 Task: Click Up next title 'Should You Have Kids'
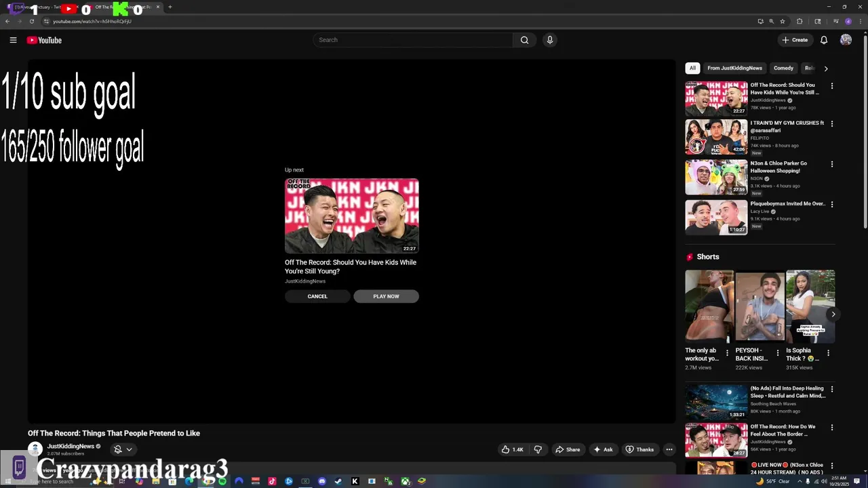tap(351, 266)
